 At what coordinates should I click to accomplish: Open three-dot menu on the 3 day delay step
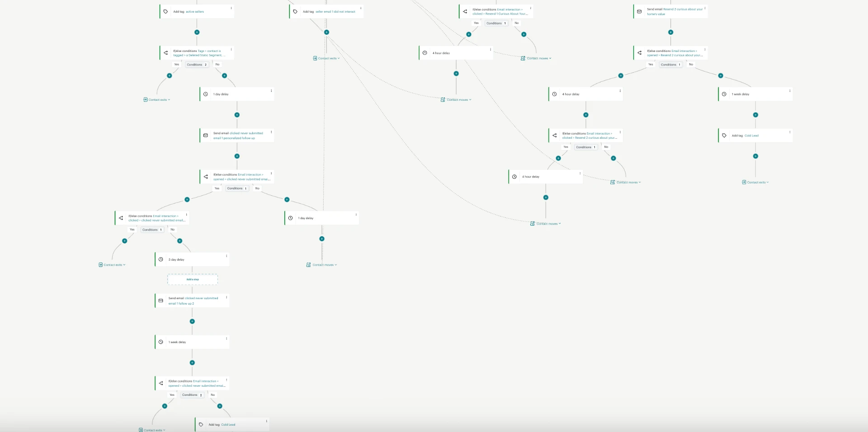[x=226, y=256]
